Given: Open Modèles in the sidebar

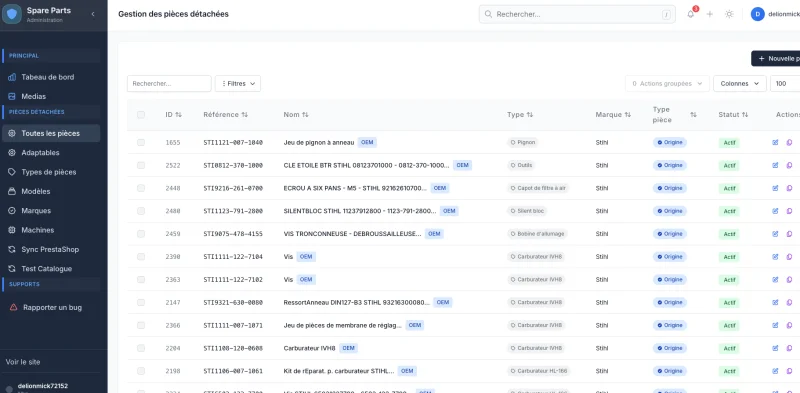Looking at the screenshot, I should (x=51, y=191).
